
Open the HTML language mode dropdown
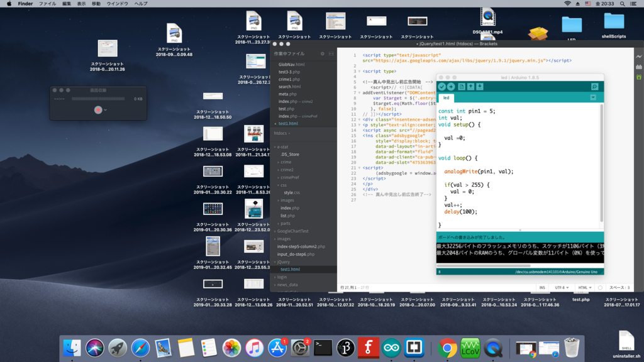[585, 288]
